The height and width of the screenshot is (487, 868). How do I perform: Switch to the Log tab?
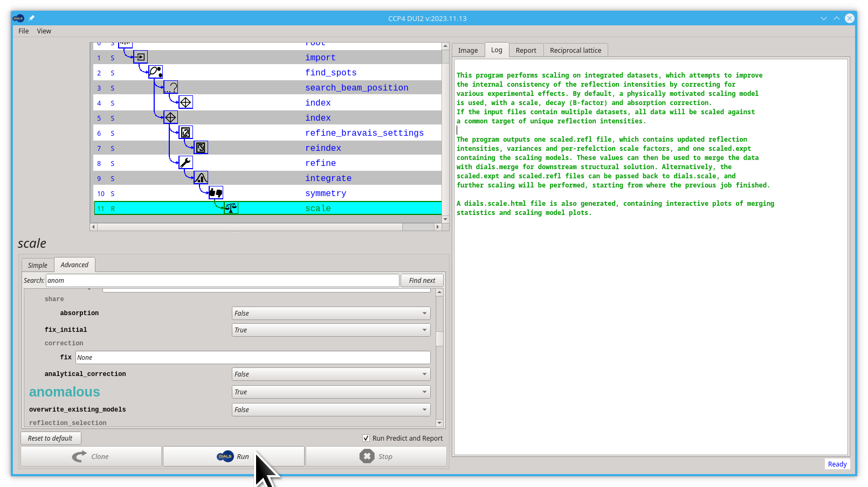pyautogui.click(x=497, y=50)
